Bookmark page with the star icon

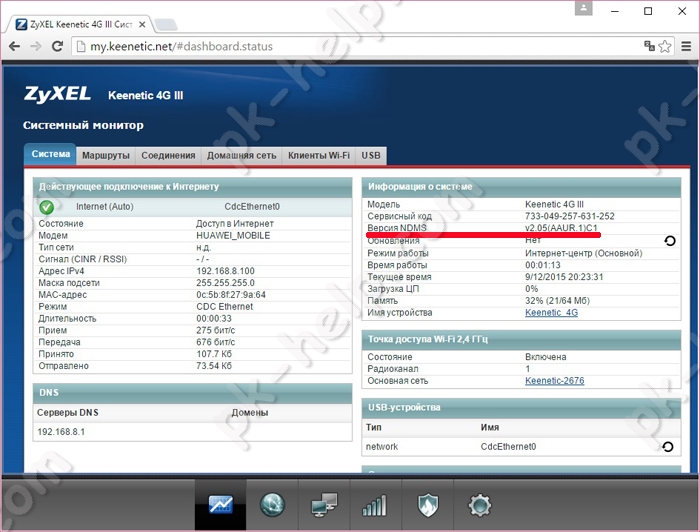665,46
